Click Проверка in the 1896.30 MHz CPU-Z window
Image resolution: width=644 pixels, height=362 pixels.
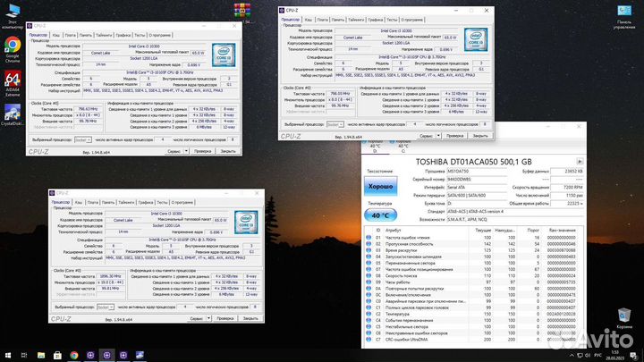point(225,318)
